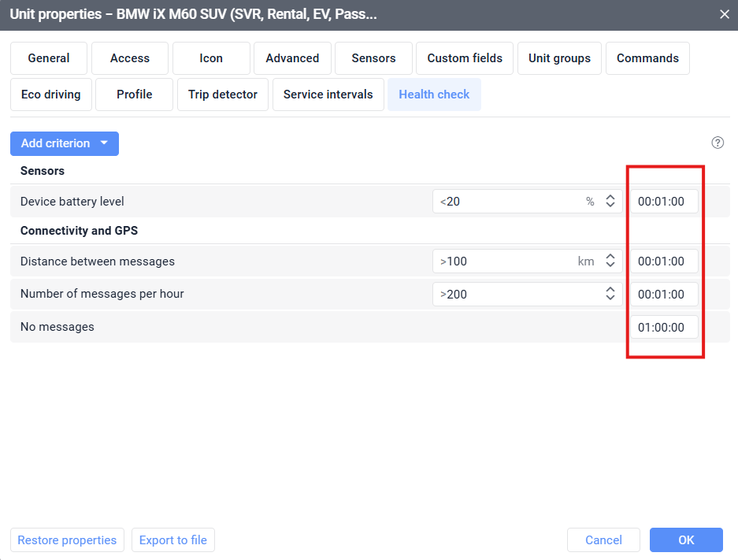
Task: Click the Distance between messages stepper arrows
Action: pos(610,261)
